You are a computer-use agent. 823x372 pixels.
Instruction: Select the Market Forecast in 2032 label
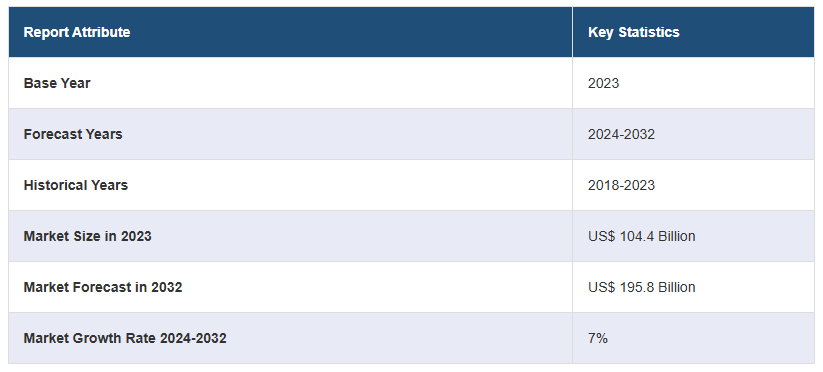point(103,287)
